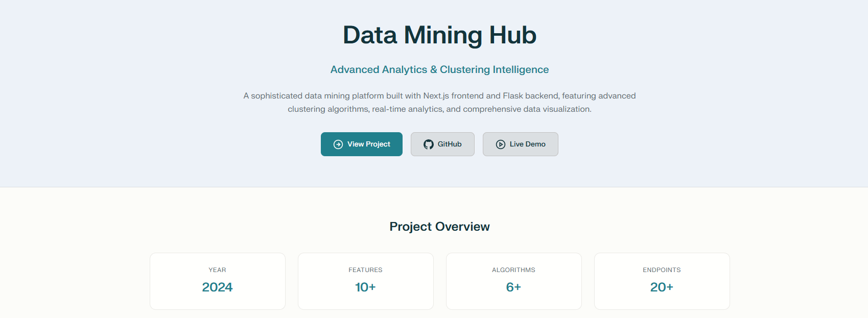The width and height of the screenshot is (868, 318).
Task: Click the play icon on Live Demo
Action: 500,144
